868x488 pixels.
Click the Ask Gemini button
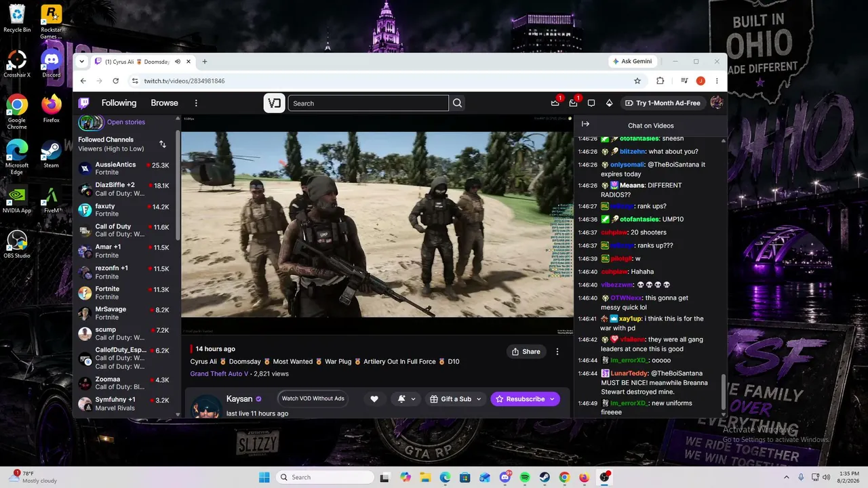pyautogui.click(x=632, y=61)
